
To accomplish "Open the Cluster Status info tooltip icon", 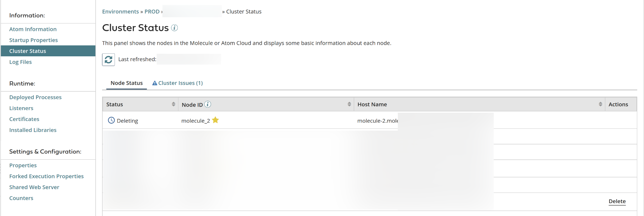I will [x=175, y=28].
